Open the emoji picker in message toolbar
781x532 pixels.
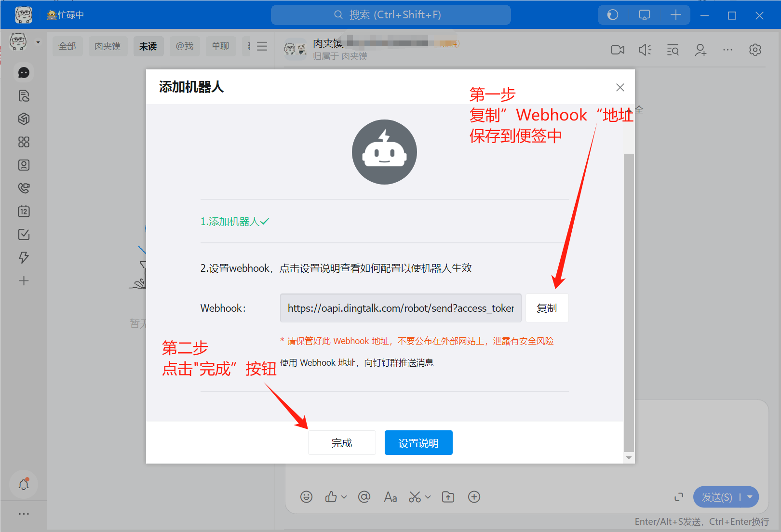tap(307, 497)
